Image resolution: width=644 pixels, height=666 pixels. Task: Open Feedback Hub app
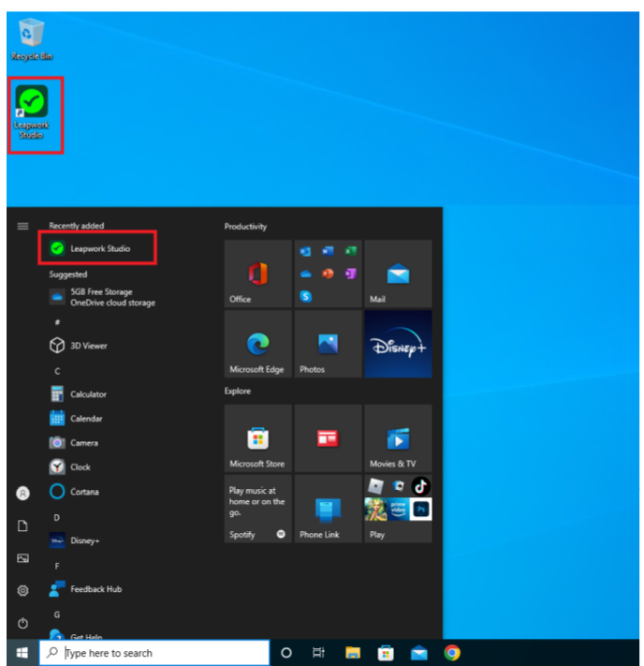(85, 588)
